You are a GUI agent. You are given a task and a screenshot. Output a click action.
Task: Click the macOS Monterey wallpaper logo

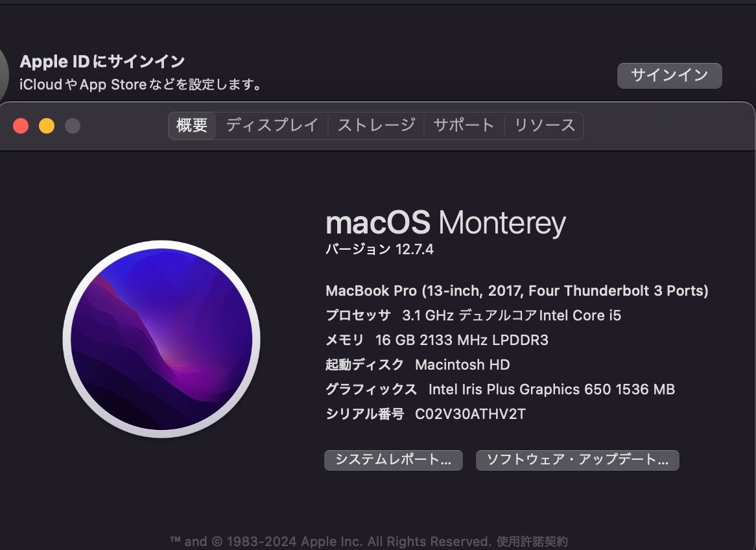(x=161, y=339)
